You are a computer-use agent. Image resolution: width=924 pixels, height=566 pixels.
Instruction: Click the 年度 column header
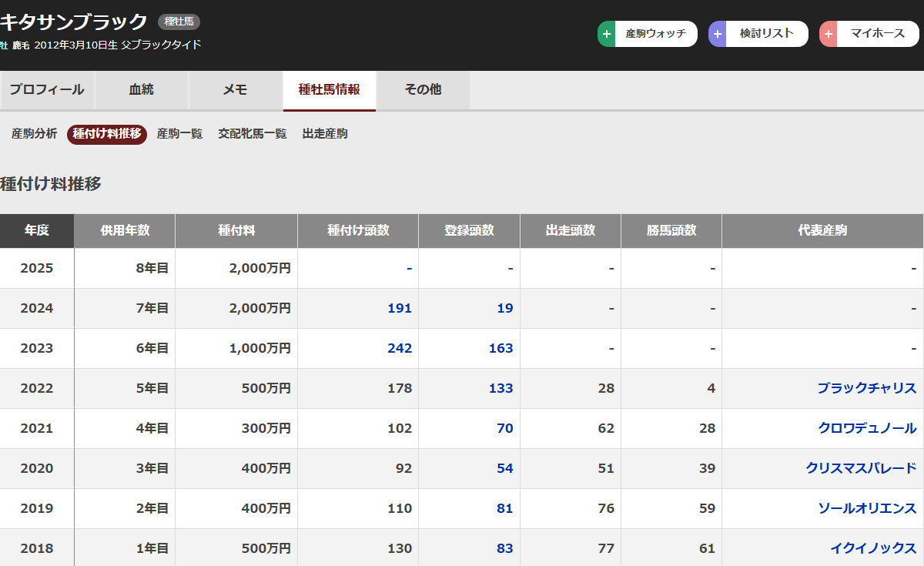pos(37,231)
